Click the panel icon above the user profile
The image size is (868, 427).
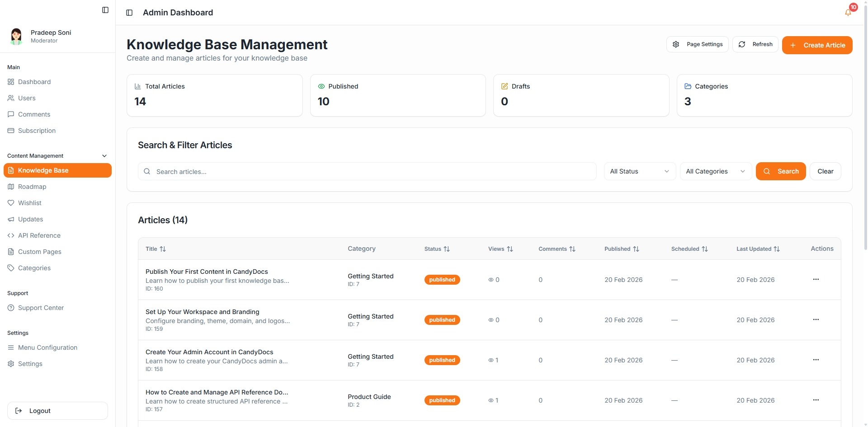105,10
